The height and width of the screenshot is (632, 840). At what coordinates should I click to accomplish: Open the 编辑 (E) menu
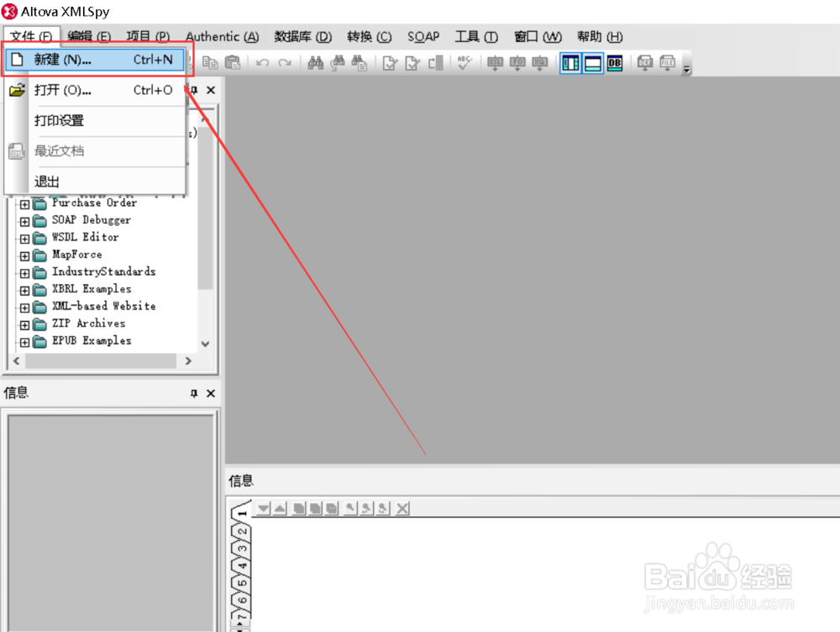(x=89, y=36)
